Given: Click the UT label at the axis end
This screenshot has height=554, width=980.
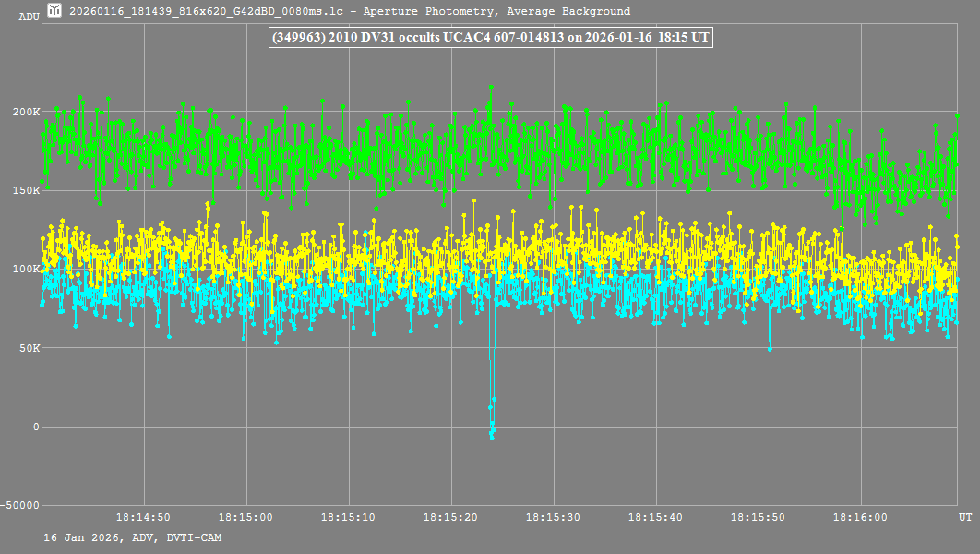Looking at the screenshot, I should click(x=963, y=518).
